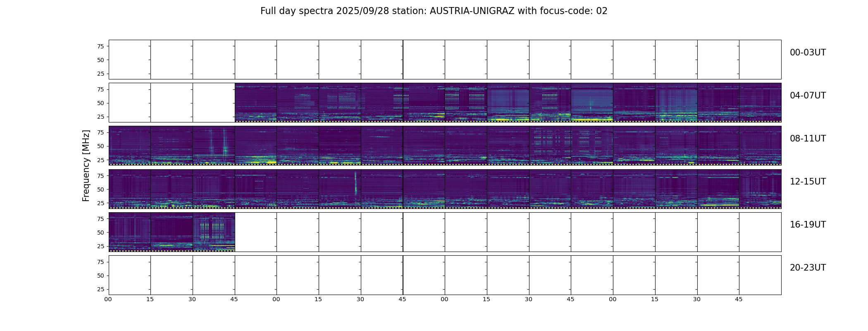
Task: Select the '20-23UT' row label
Action: click(x=808, y=268)
